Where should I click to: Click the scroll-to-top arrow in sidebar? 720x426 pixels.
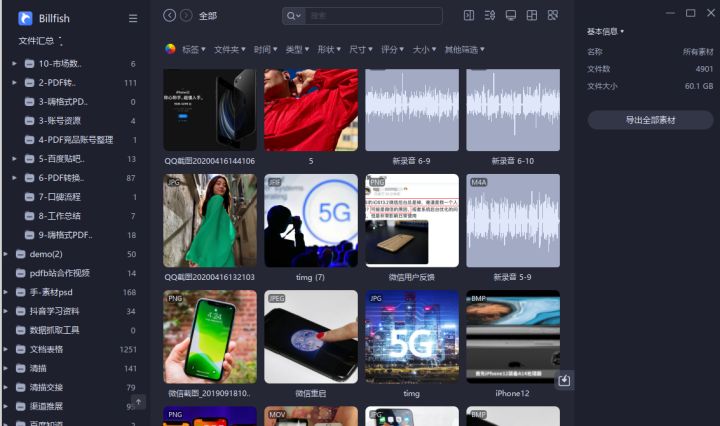pyautogui.click(x=138, y=402)
